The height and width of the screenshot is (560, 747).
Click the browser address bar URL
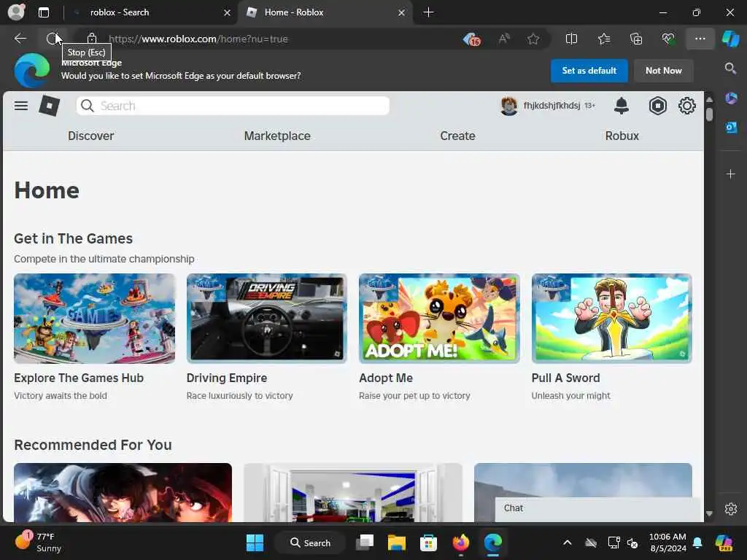198,39
